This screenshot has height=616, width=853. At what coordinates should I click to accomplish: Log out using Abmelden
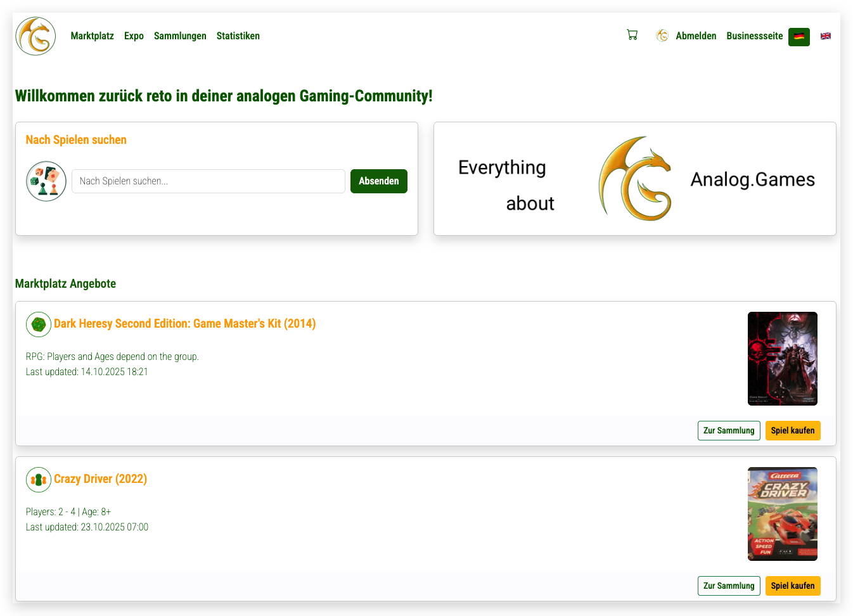pos(696,36)
